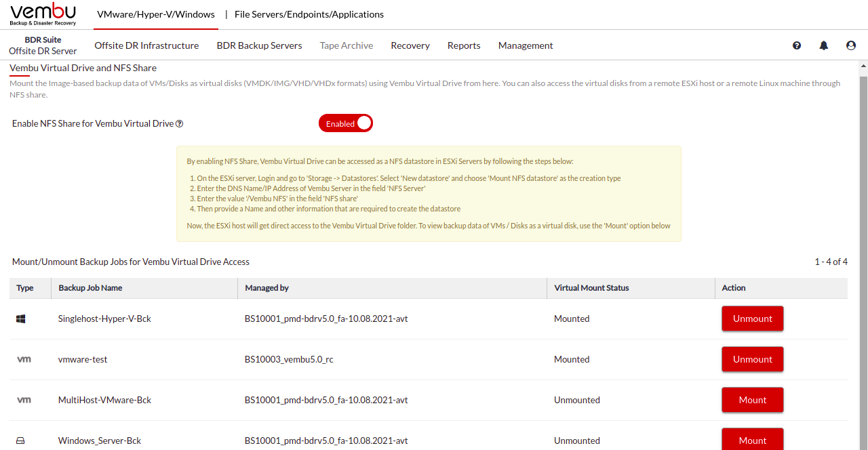
Task: Click the BDR Suite Offsite DR Server label
Action: pos(43,45)
